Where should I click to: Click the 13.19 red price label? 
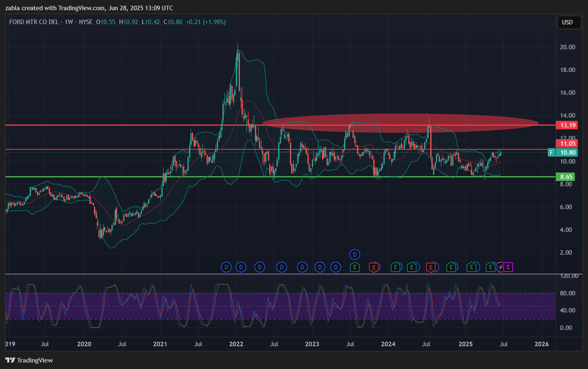568,125
